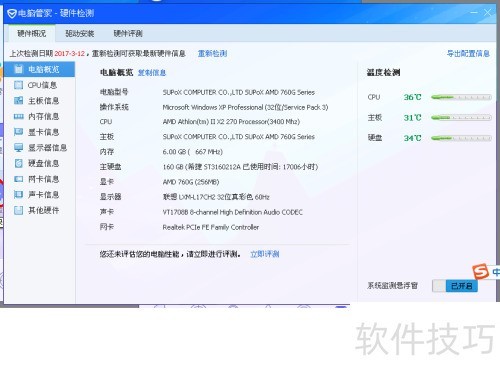This screenshot has height=376, width=500.
Task: Select the 硬盘信息 label in sidebar
Action: [43, 163]
